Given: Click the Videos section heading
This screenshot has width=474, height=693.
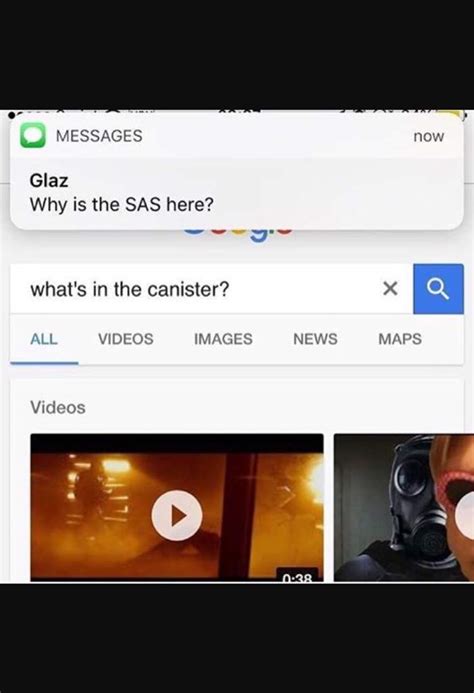Looking at the screenshot, I should point(57,407).
